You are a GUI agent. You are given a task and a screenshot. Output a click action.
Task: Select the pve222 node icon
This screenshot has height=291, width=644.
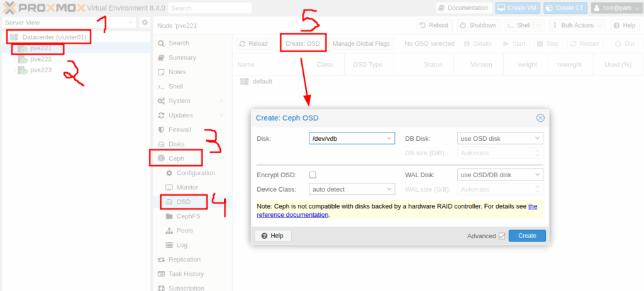point(23,60)
